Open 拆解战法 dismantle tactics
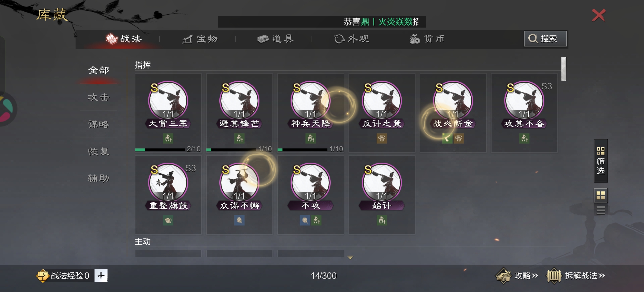 tap(576, 276)
